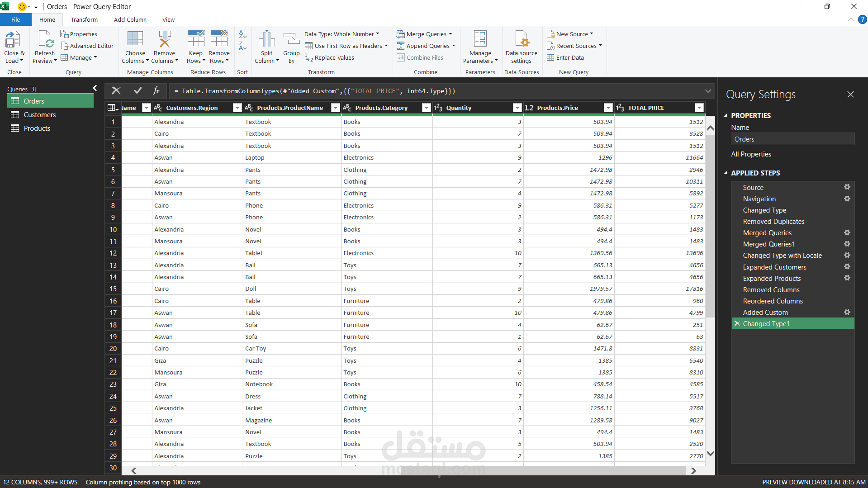The height and width of the screenshot is (488, 868).
Task: Change Quantity column data type icon
Action: (438, 108)
